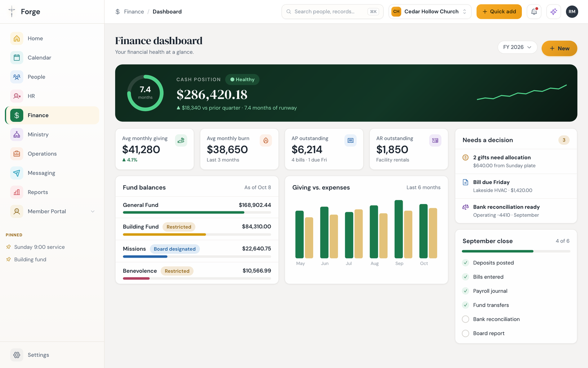Open the Cedar Hollow Church switcher
This screenshot has height=368, width=588.
pos(430,12)
